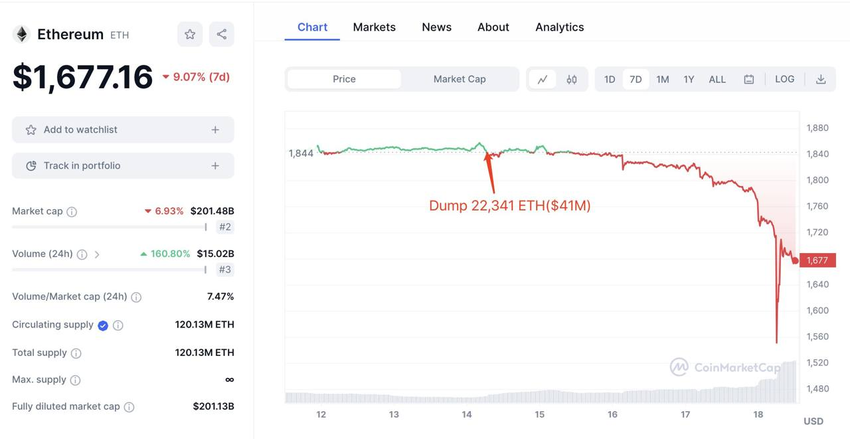
Task: Switch to candlestick chart view
Action: (x=571, y=79)
